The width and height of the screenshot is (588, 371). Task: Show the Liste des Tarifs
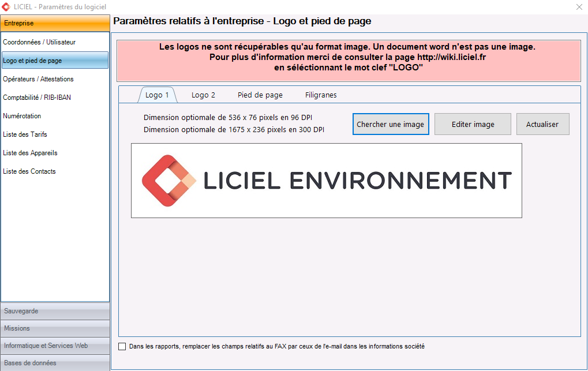(x=25, y=134)
